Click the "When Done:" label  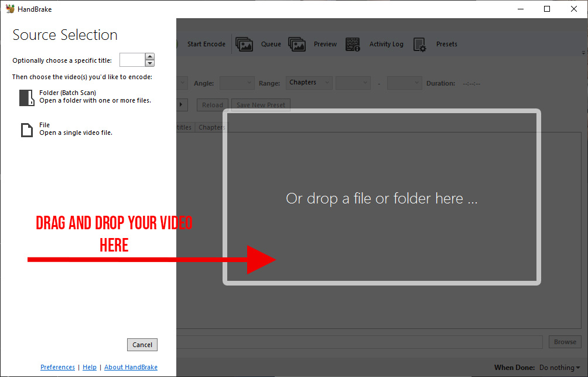[x=514, y=368]
